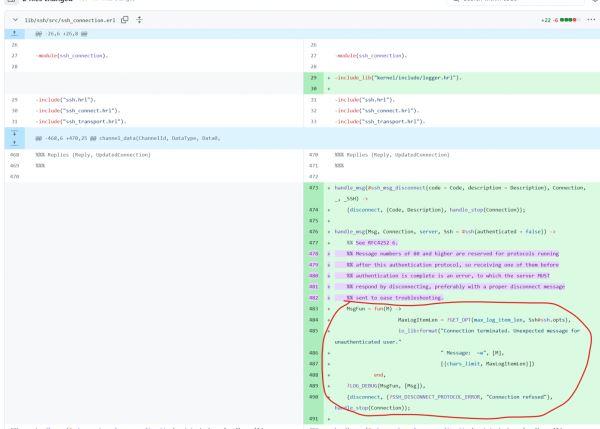
Task: Open the lib/ssh/src/ssh_connection.erl file link
Action: (70, 20)
